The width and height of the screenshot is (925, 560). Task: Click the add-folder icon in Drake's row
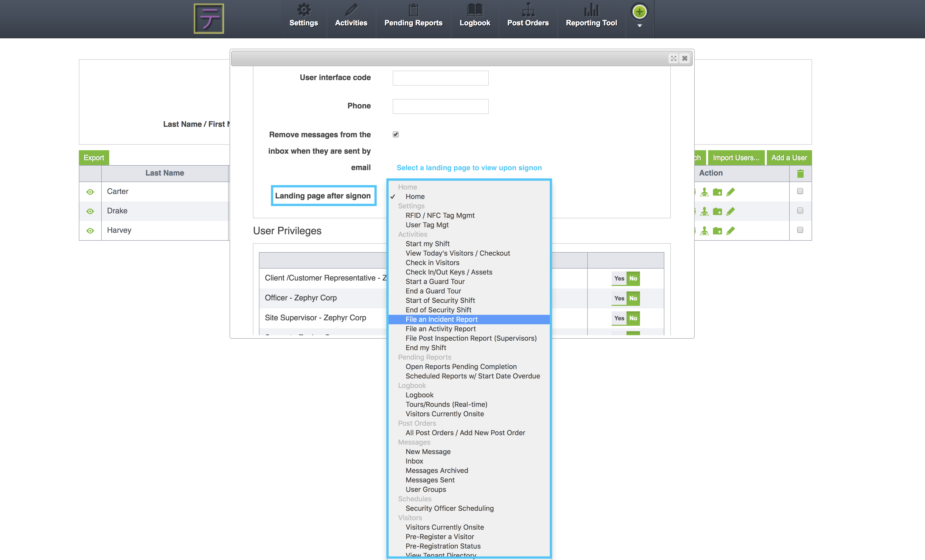717,212
